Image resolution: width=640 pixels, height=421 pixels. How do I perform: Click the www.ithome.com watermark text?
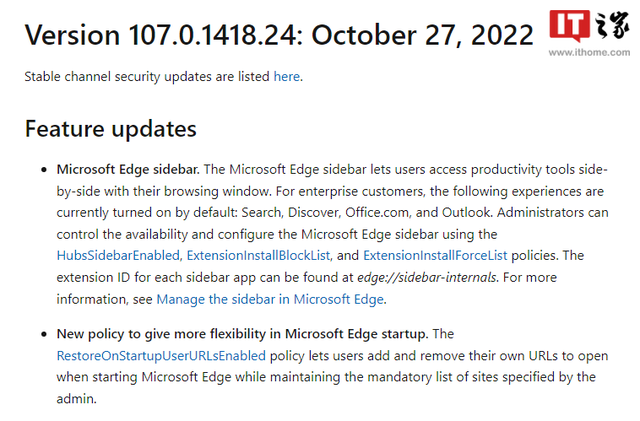click(589, 52)
